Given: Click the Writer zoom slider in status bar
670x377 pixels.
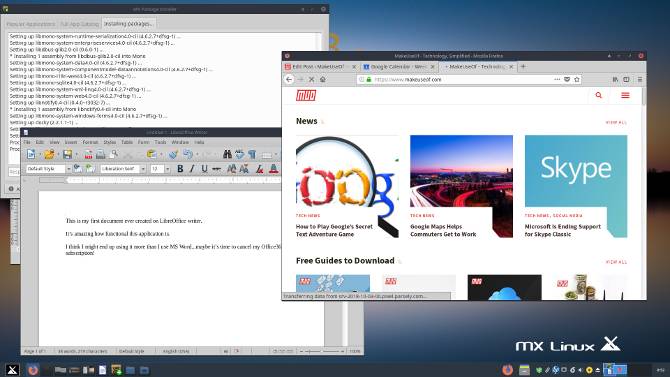Looking at the screenshot, I should (x=321, y=351).
